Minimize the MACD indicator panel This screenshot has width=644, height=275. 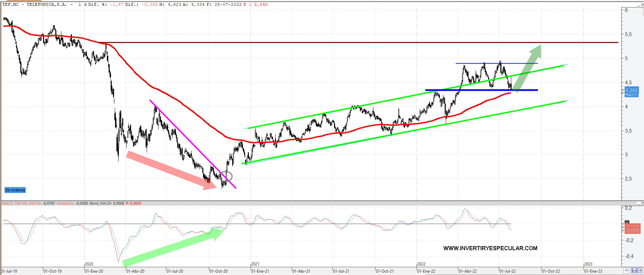[x=639, y=204]
